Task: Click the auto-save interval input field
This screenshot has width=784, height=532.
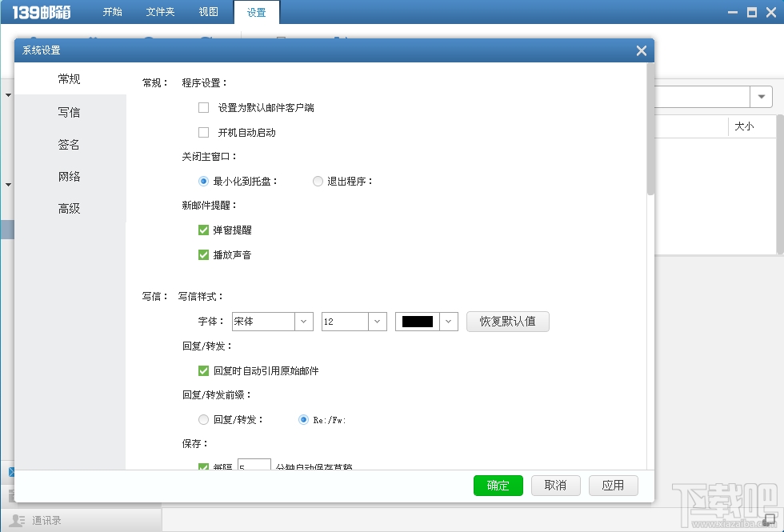Action: (x=254, y=464)
